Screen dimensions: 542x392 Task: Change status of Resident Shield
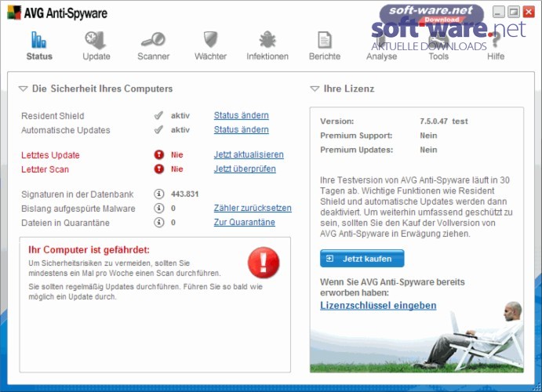(242, 115)
